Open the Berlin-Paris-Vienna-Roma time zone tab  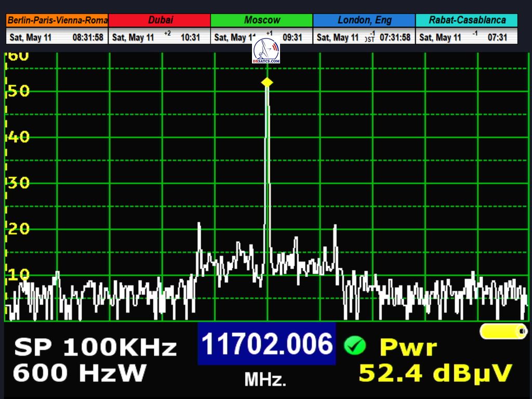coord(57,20)
